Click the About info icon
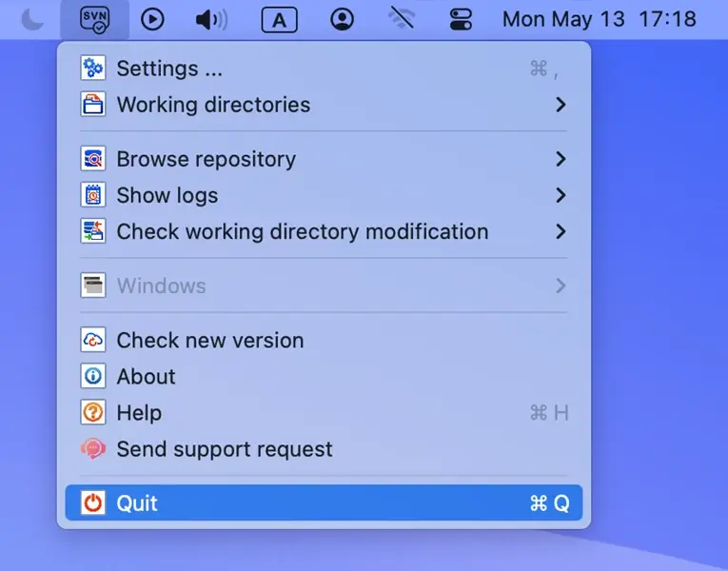Screen dimensions: 728x571 [x=93, y=376]
